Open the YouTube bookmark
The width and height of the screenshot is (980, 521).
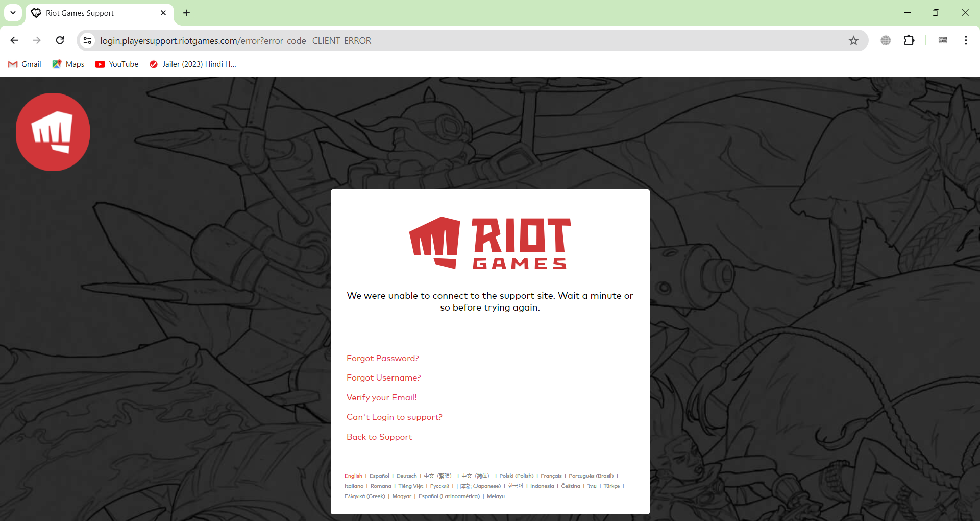[116, 64]
